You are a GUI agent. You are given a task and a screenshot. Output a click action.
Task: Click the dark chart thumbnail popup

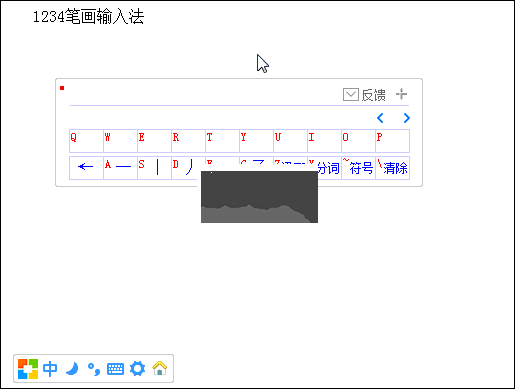(x=259, y=197)
